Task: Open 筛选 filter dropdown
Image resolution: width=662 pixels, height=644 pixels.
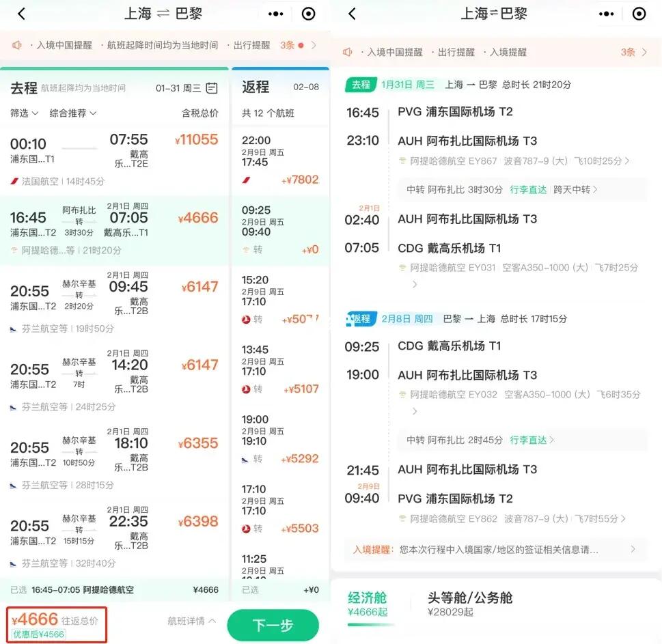Action: [25, 113]
